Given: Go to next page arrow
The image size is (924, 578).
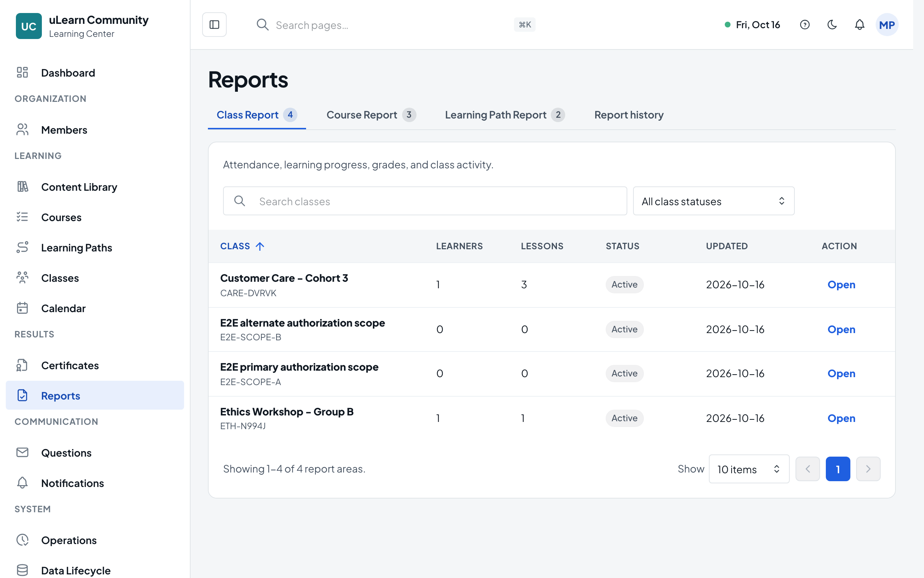Looking at the screenshot, I should (x=868, y=469).
